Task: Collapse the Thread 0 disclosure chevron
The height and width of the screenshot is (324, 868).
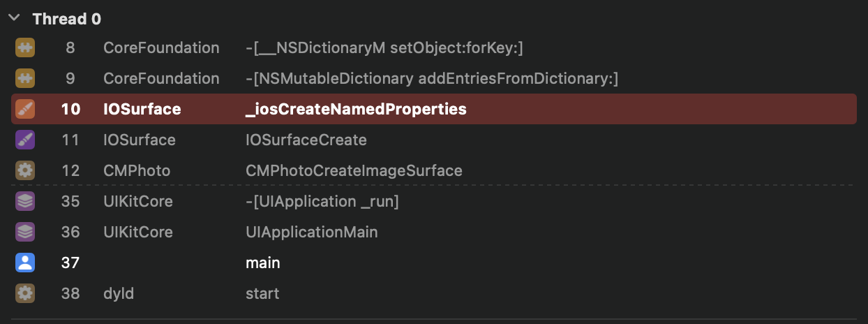Action: click(x=13, y=18)
